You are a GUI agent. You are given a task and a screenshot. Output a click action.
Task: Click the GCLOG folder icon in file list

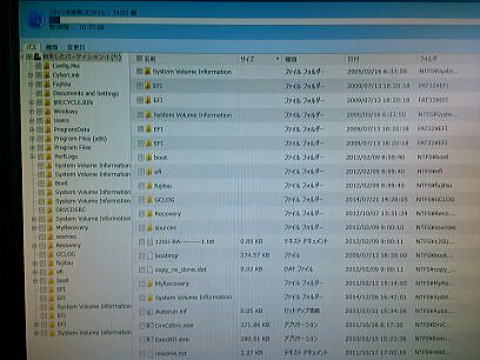[149, 200]
